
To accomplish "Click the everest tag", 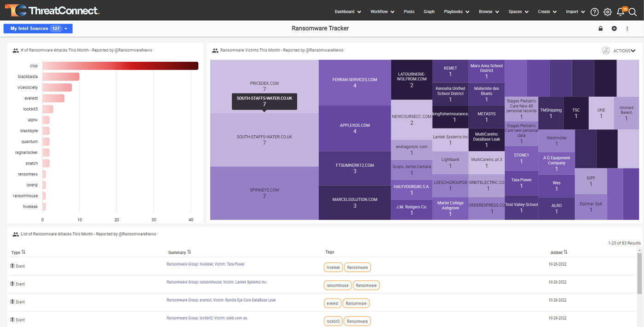I will [333, 303].
